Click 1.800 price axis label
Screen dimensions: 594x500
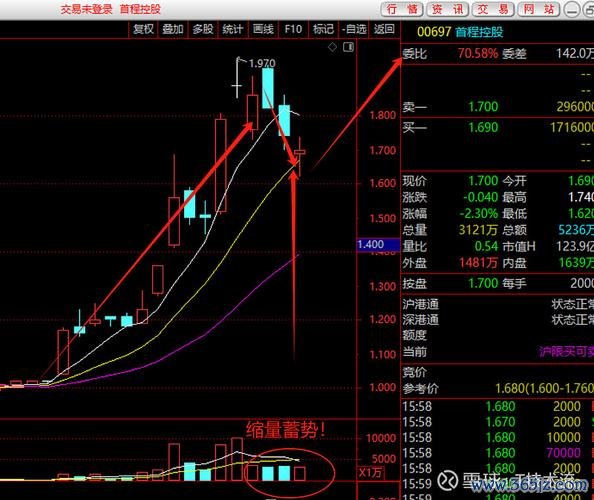coord(382,115)
